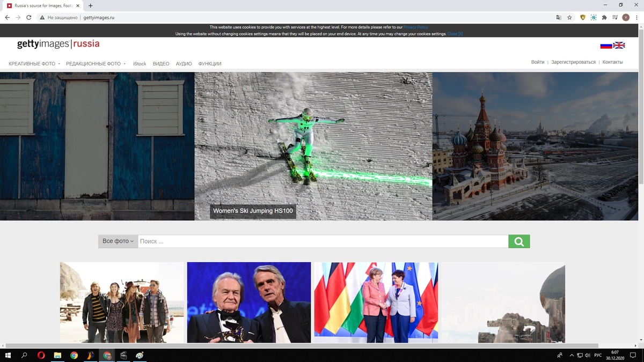This screenshot has width=644, height=362.
Task: Open the КРЕАТИВНЫЕ ФОТО dropdown menu
Action: 32,63
